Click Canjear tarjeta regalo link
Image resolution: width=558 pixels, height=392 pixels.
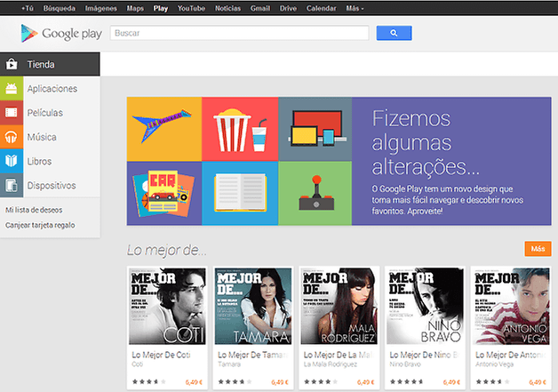tap(40, 225)
